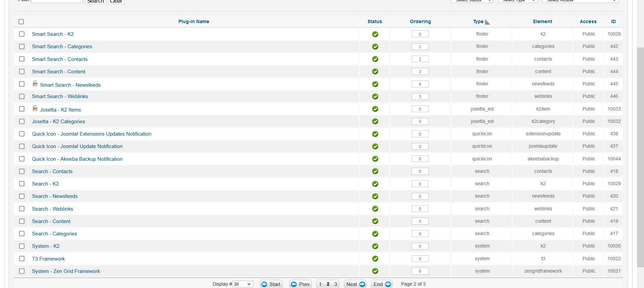Viewport: 644px width, 288px height.
Task: Click ordering field for Smart Search - Categories
Action: [420, 47]
